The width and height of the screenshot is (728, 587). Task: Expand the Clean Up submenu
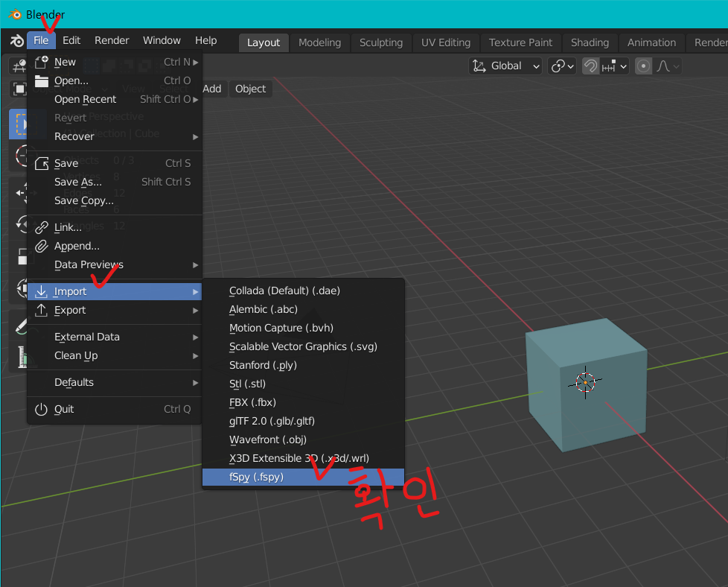point(115,355)
